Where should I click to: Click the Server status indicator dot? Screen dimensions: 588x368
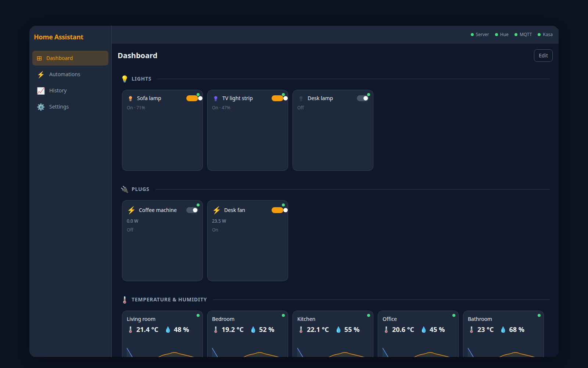(x=472, y=35)
